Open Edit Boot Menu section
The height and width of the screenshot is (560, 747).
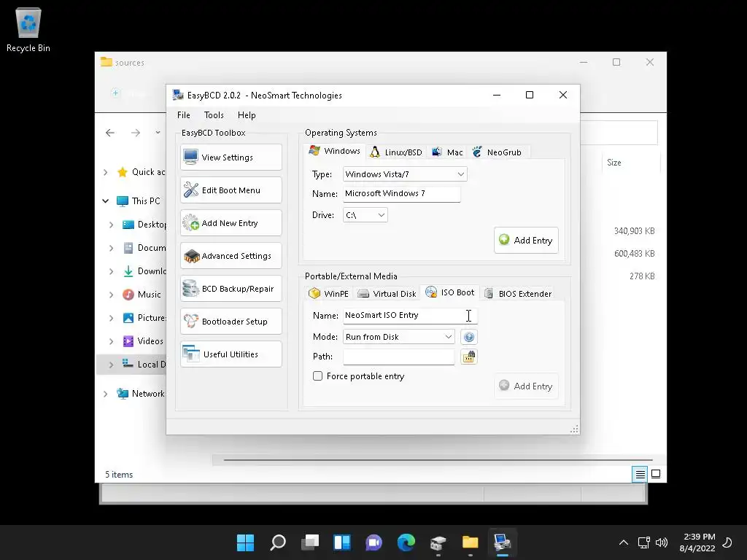click(x=231, y=190)
